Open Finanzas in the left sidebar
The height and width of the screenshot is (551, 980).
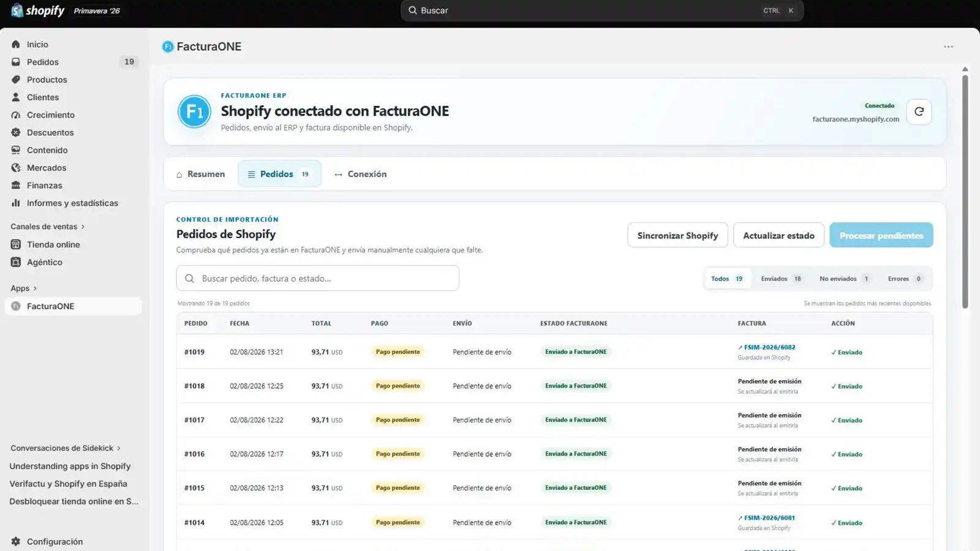pos(73,186)
